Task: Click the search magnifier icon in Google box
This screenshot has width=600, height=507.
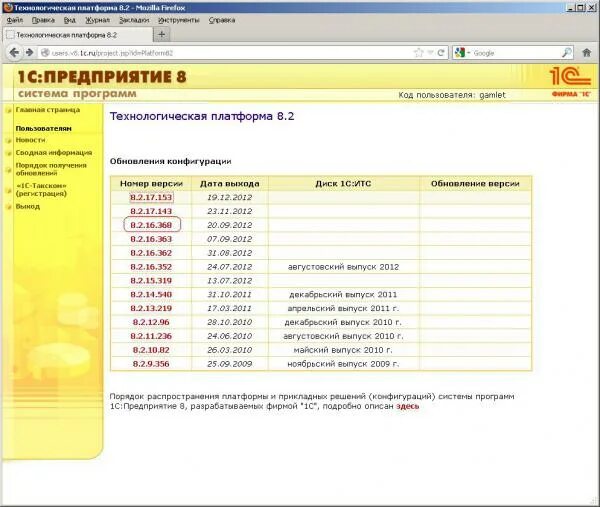Action: [566, 53]
